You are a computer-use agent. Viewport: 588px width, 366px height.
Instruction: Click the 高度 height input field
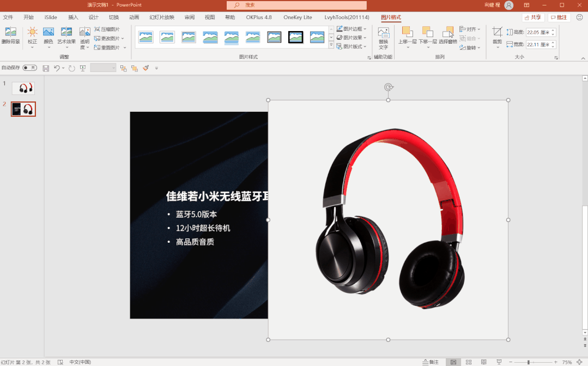pos(538,33)
